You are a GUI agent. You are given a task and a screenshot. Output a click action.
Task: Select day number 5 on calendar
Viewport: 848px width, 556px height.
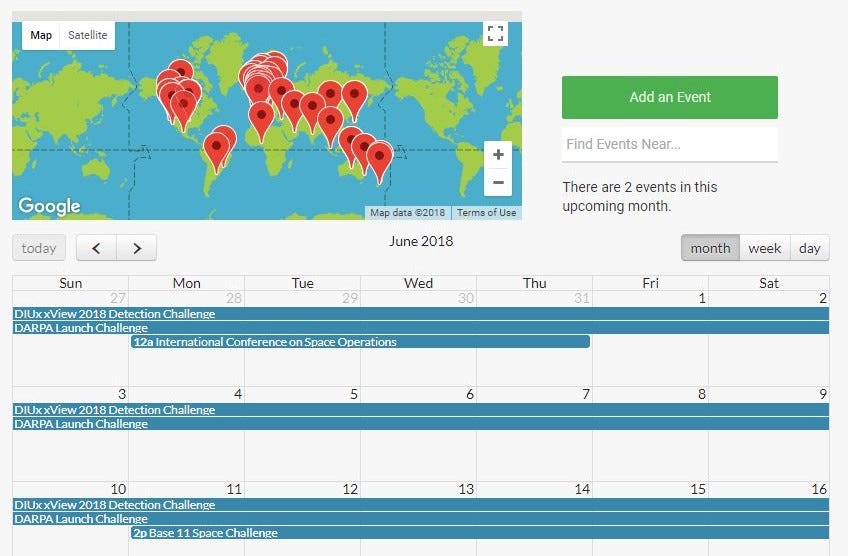coord(354,394)
